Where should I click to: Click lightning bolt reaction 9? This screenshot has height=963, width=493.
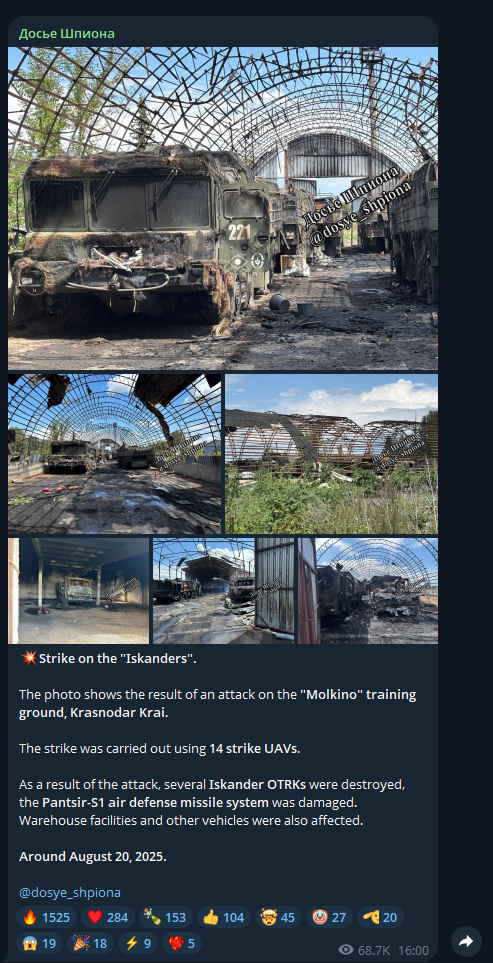pyautogui.click(x=138, y=943)
